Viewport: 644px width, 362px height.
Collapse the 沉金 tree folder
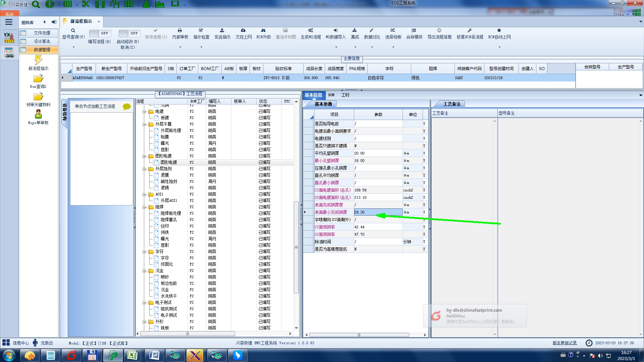pos(144,271)
